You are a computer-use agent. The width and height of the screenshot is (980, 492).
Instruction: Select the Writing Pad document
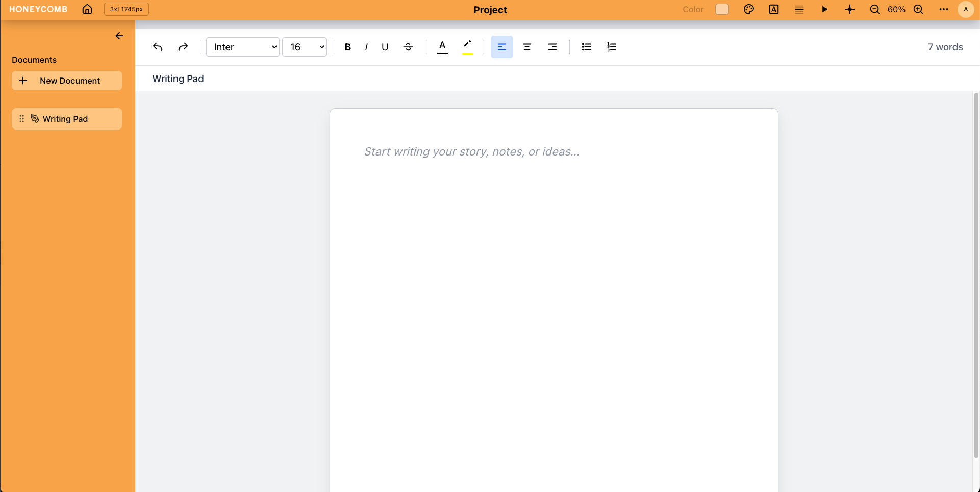click(x=66, y=119)
